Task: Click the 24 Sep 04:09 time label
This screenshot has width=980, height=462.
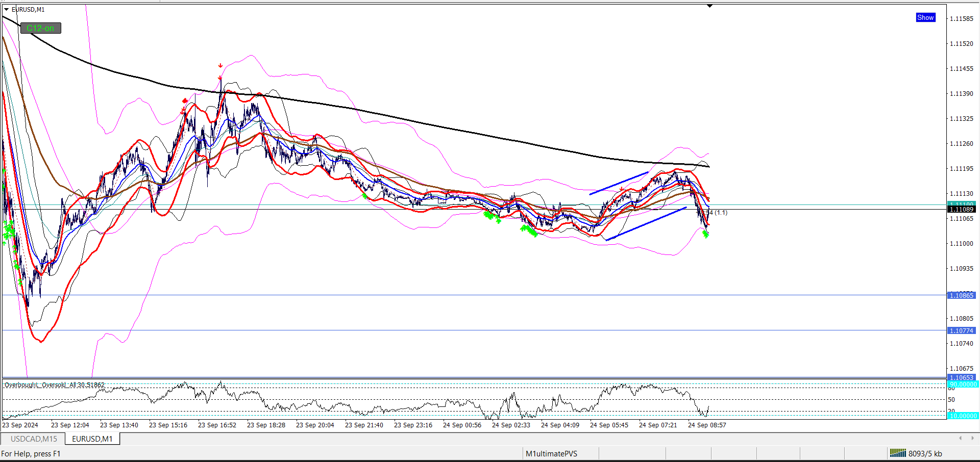Action: 560,425
